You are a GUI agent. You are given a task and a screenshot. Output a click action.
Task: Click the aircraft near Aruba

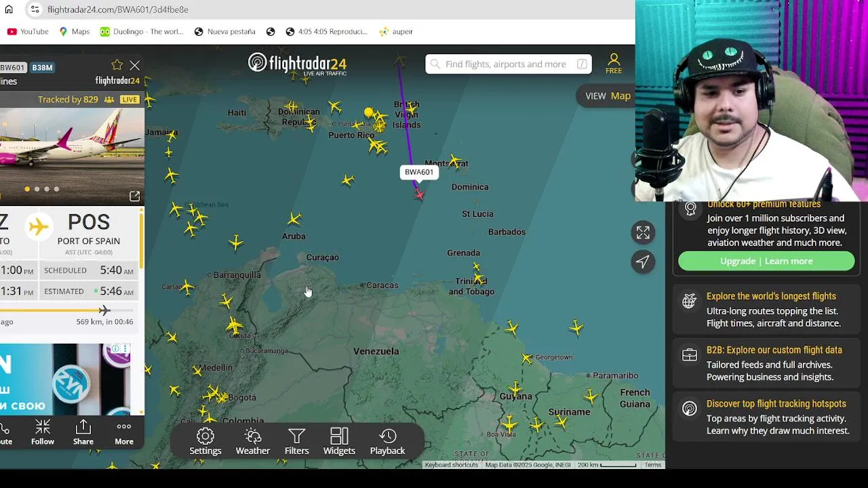294,219
